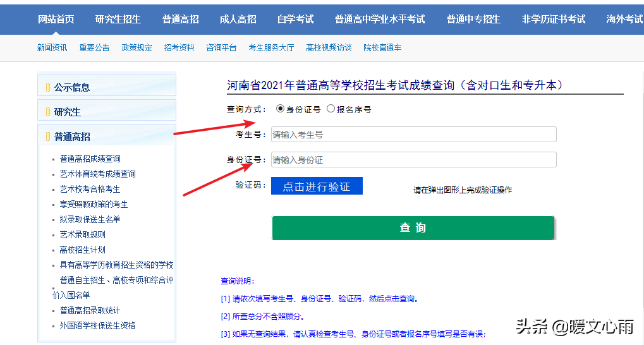Screen dimensions: 644x345
Task: Click 新闻资讯 sub-navigation link
Action: (52, 47)
